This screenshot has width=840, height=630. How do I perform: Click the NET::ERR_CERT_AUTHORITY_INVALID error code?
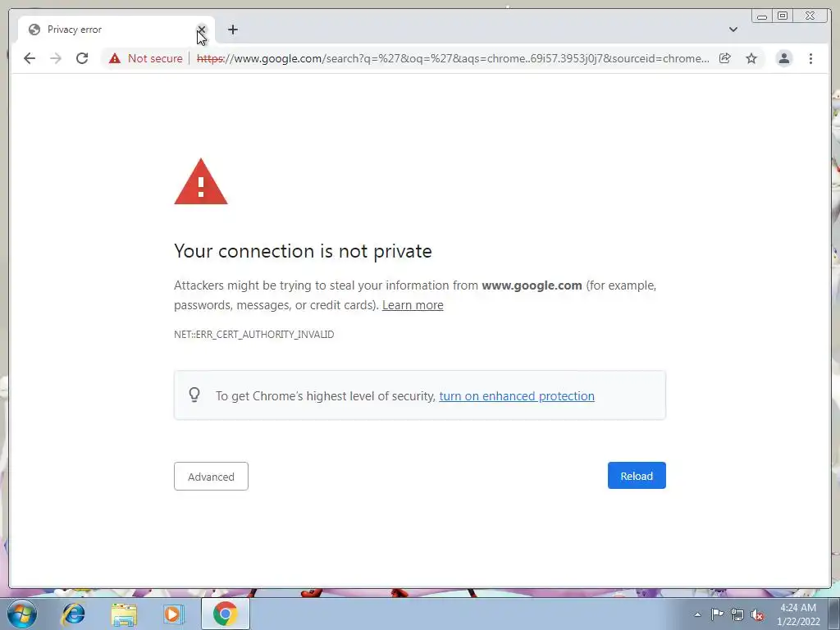[254, 335]
